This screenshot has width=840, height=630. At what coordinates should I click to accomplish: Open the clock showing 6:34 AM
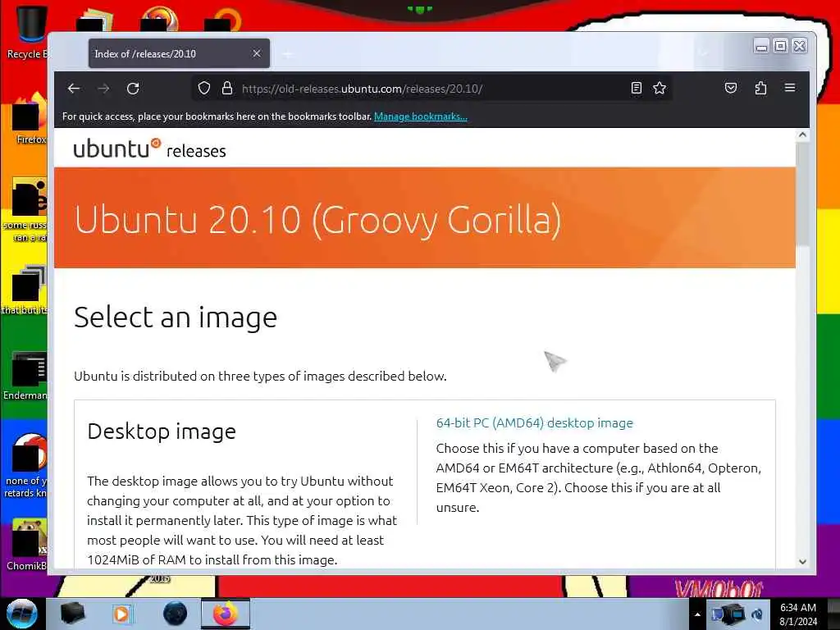click(x=798, y=614)
